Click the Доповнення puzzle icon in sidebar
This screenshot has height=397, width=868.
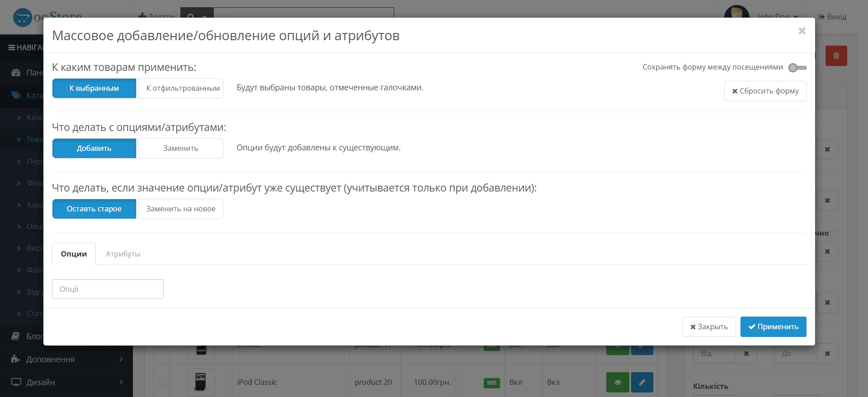[16, 359]
